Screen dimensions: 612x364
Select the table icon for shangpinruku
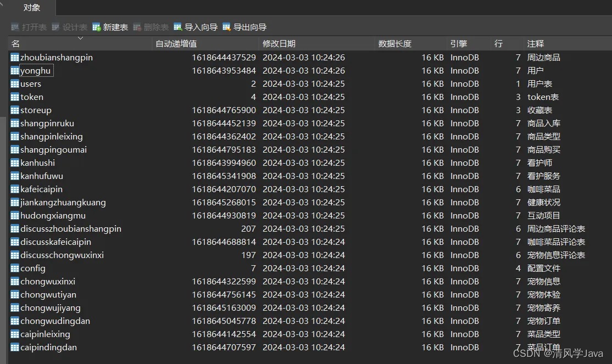point(15,124)
